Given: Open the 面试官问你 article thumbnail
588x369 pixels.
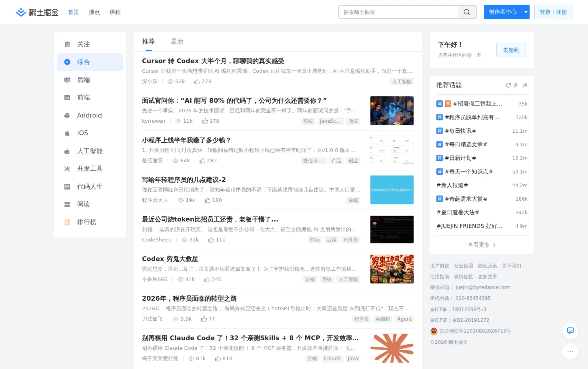Looking at the screenshot, I should pos(392,111).
